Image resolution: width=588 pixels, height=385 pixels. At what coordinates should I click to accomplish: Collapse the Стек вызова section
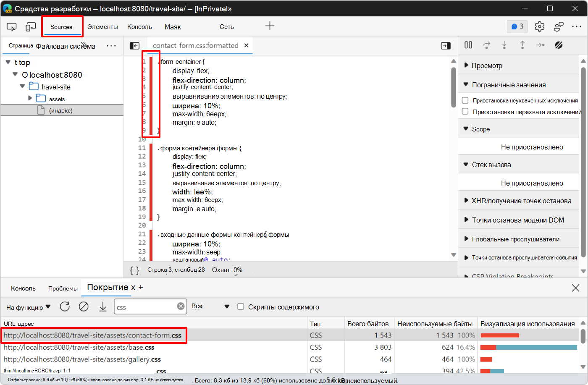click(x=466, y=164)
